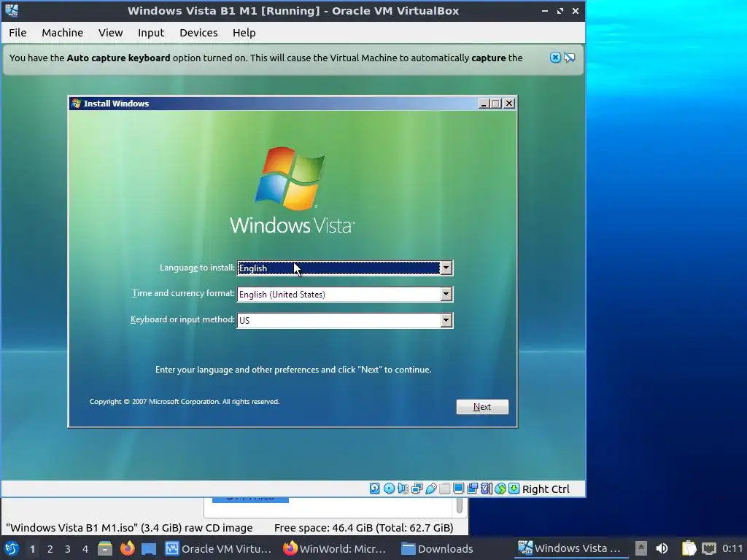
Task: Click the VirtualBox window icon in title bar
Action: click(x=12, y=10)
